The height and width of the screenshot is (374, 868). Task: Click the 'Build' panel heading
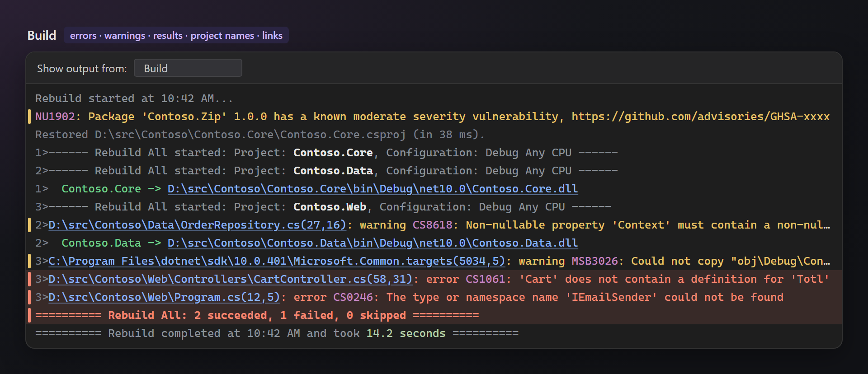coord(42,35)
